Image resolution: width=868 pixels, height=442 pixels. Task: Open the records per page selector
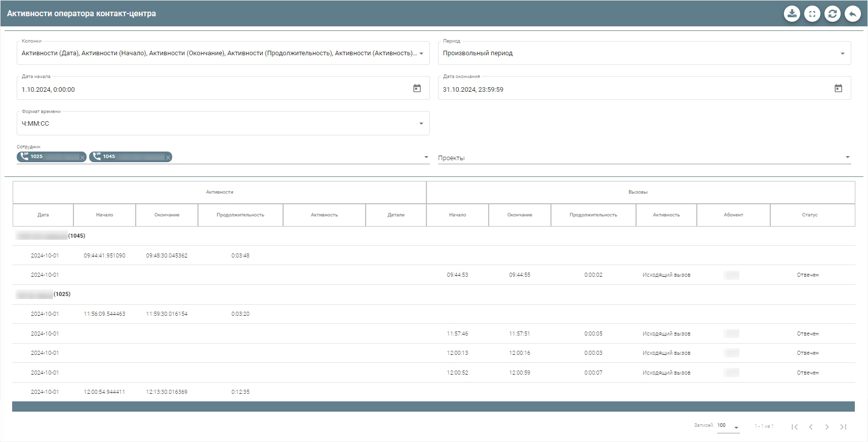728,426
